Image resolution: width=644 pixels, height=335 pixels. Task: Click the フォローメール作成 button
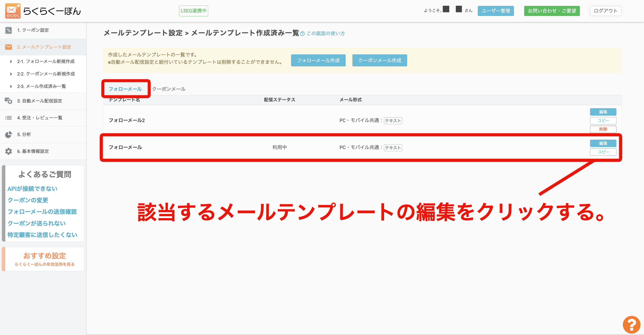coord(318,60)
